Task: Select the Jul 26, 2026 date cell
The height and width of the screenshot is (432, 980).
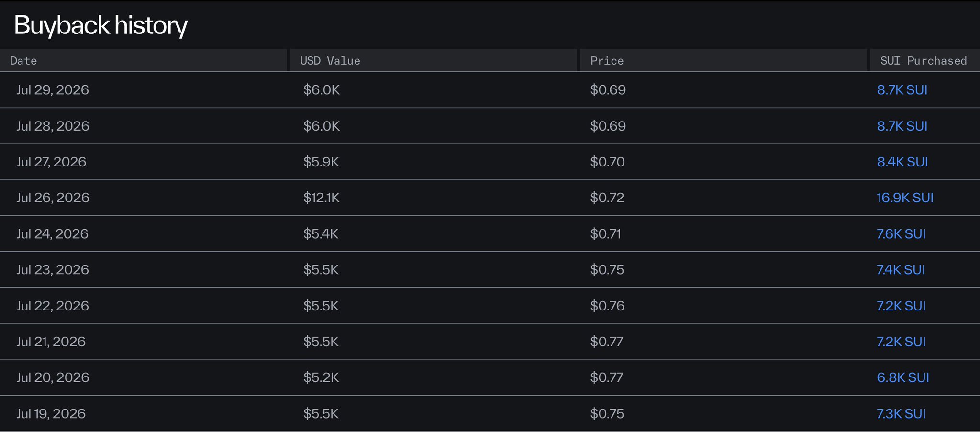Action: coord(53,198)
